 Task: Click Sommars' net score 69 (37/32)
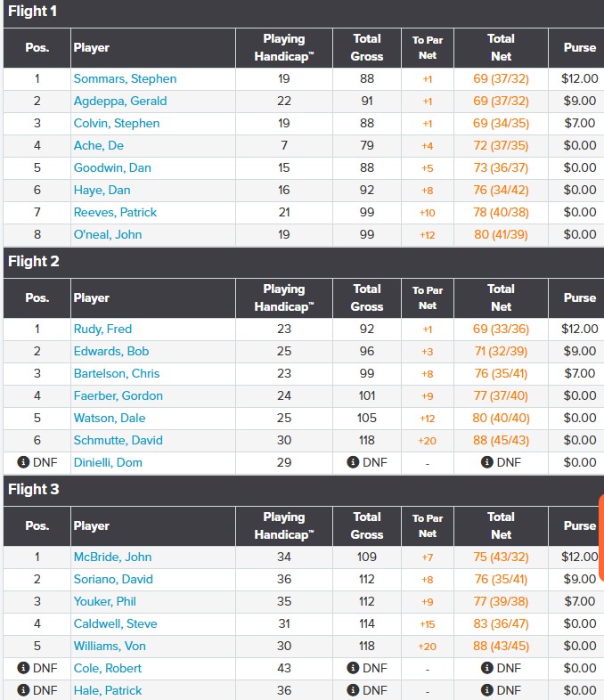coord(501,78)
